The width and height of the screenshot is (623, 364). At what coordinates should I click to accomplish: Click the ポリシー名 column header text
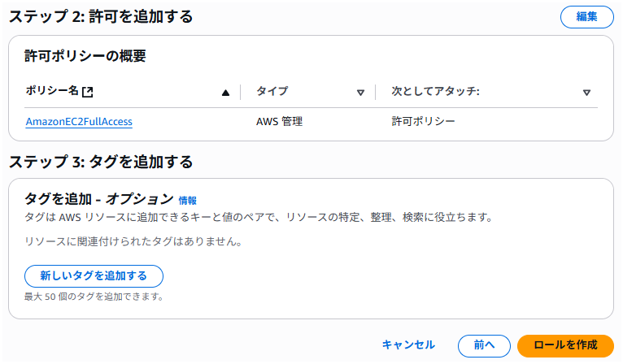(x=54, y=92)
